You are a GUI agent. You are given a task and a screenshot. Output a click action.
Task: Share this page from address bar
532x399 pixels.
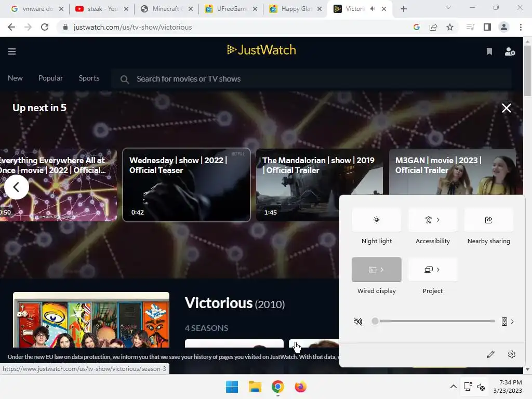433,27
